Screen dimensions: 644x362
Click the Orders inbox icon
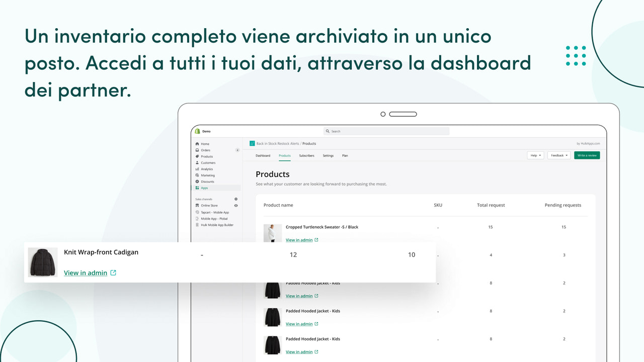pos(197,150)
